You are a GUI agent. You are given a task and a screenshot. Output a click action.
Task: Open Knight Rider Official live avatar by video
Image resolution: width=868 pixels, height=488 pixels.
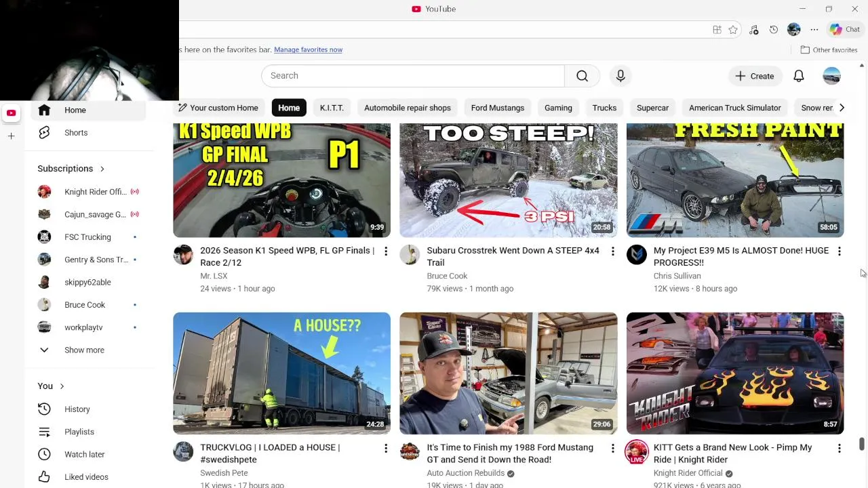point(637,452)
